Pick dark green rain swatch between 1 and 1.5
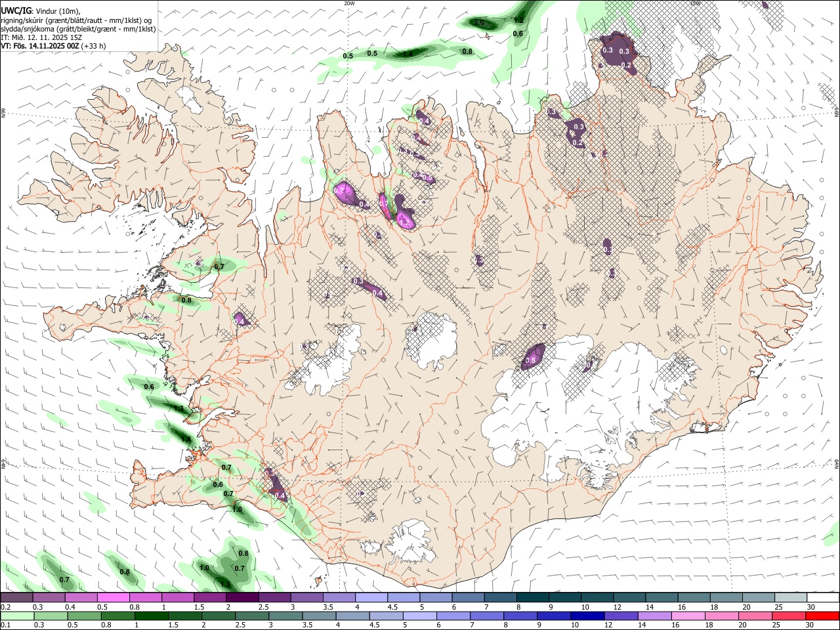The image size is (840, 630). pos(151,616)
